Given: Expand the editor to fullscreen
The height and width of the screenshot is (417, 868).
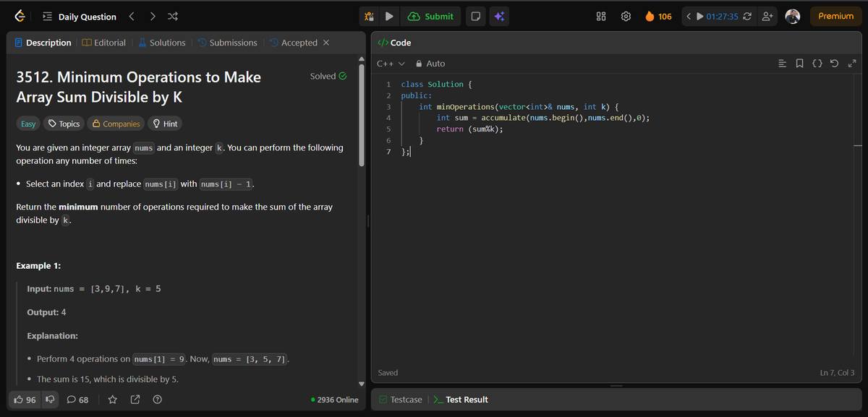Looking at the screenshot, I should point(851,64).
